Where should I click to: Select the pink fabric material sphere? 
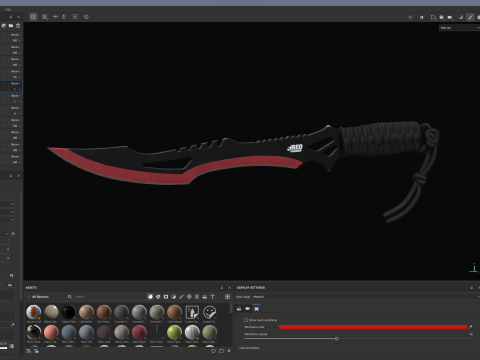51,332
